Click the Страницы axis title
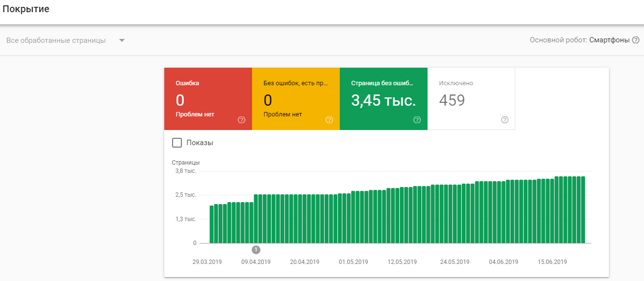 pos(186,163)
